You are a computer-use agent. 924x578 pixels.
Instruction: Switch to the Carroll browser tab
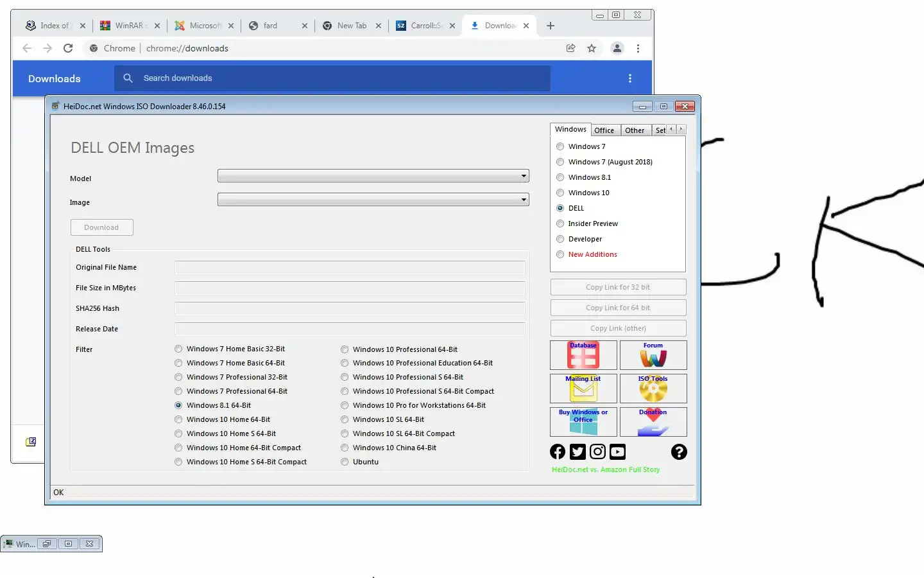(425, 26)
